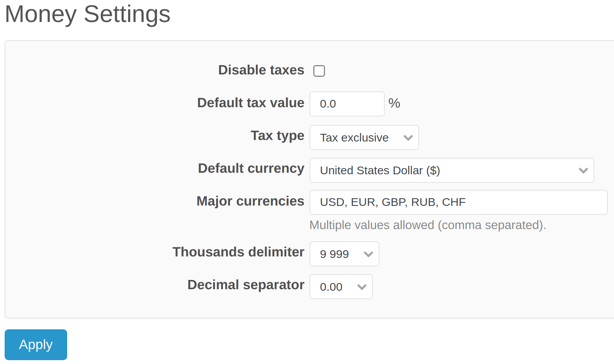This screenshot has height=364, width=614.
Task: Click the United States Dollar ($) value
Action: tap(379, 170)
